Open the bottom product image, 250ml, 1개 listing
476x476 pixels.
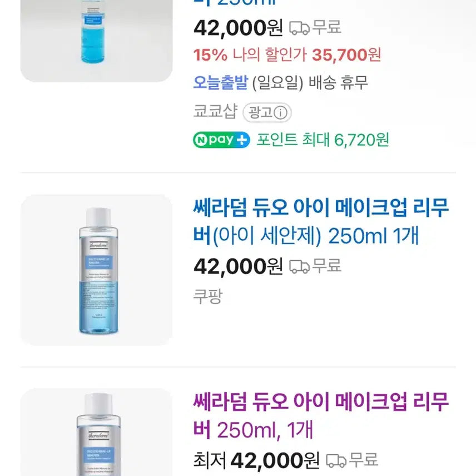point(96,434)
